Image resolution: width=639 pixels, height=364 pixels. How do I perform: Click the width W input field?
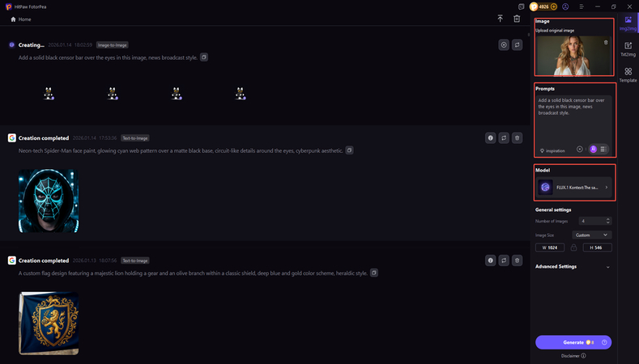(555, 248)
